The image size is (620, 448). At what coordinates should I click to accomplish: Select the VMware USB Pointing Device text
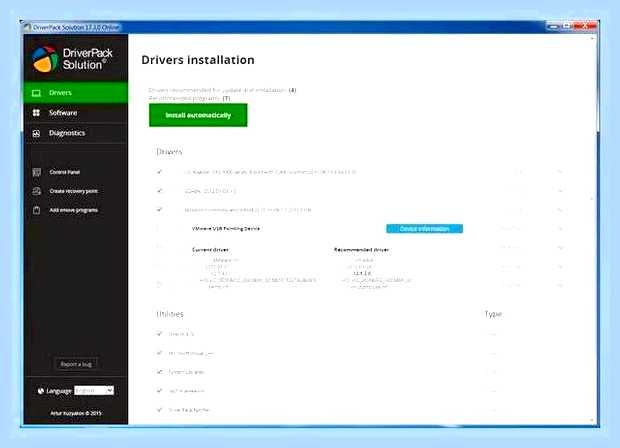(x=226, y=229)
